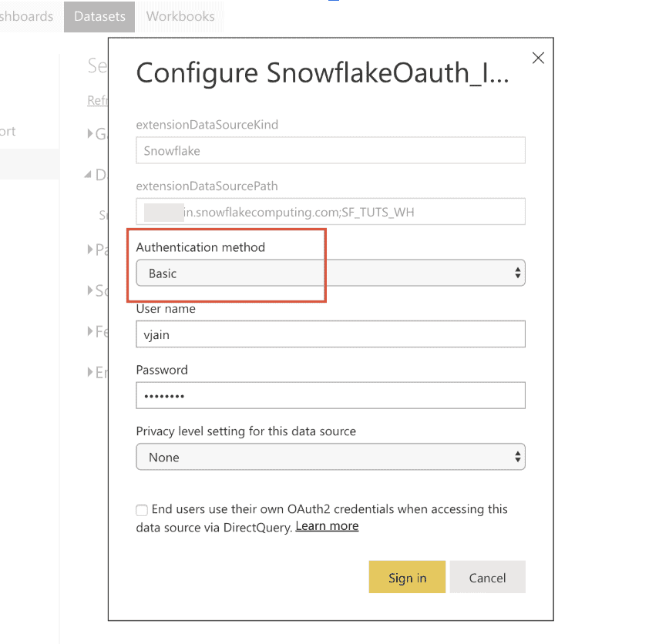This screenshot has width=669, height=644.
Task: Open the Privacy level setting dropdown
Action: point(330,457)
